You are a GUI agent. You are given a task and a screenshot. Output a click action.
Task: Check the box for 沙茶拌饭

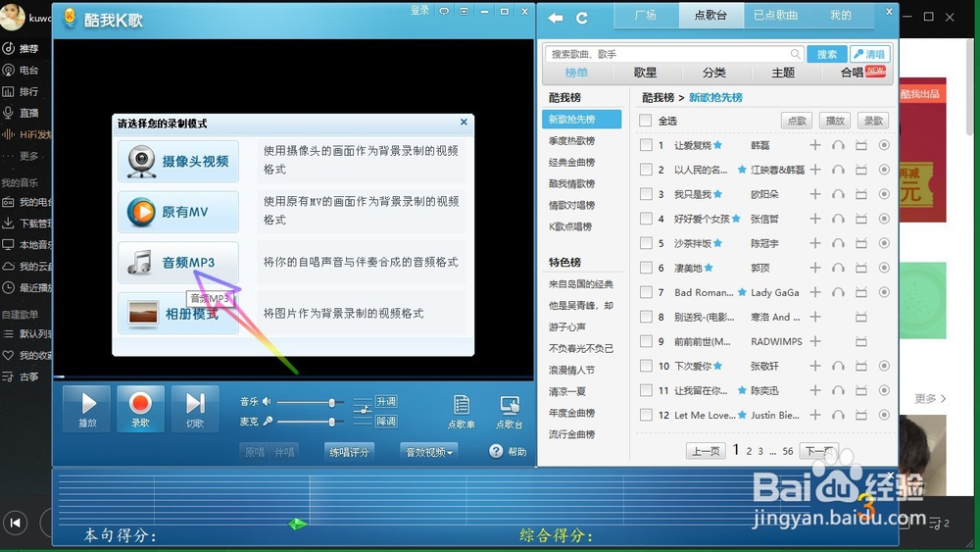[x=646, y=243]
